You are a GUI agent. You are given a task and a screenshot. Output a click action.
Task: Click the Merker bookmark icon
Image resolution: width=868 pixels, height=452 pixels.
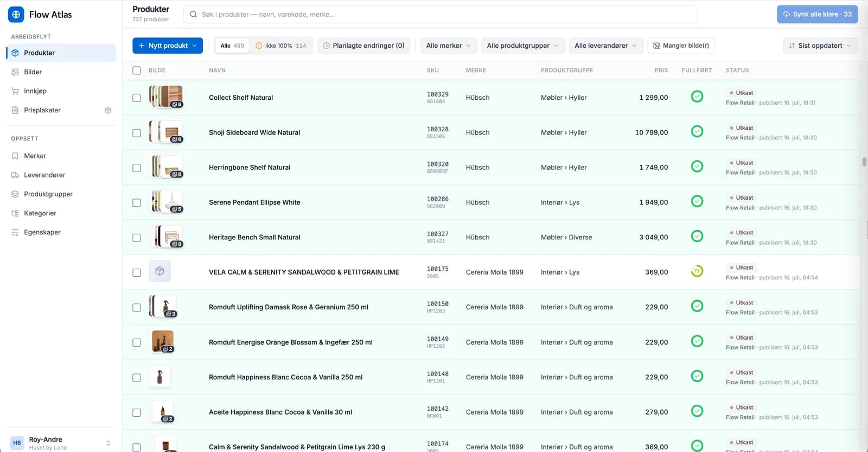(15, 156)
